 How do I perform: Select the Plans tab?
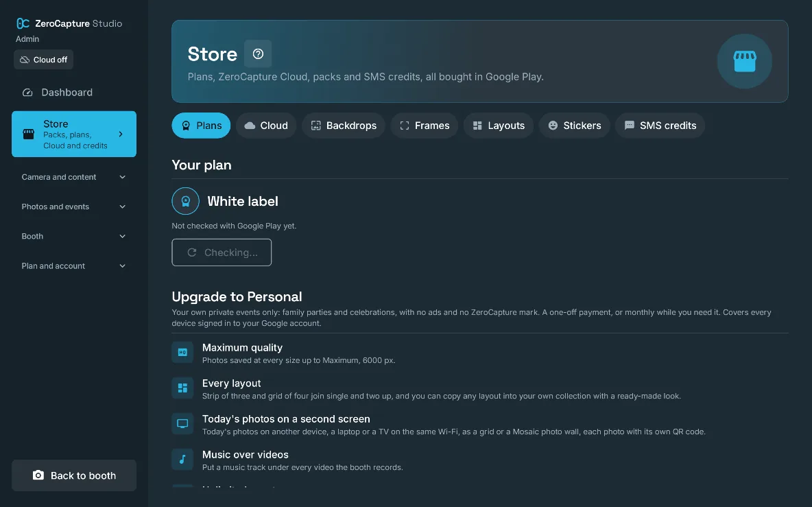201,126
